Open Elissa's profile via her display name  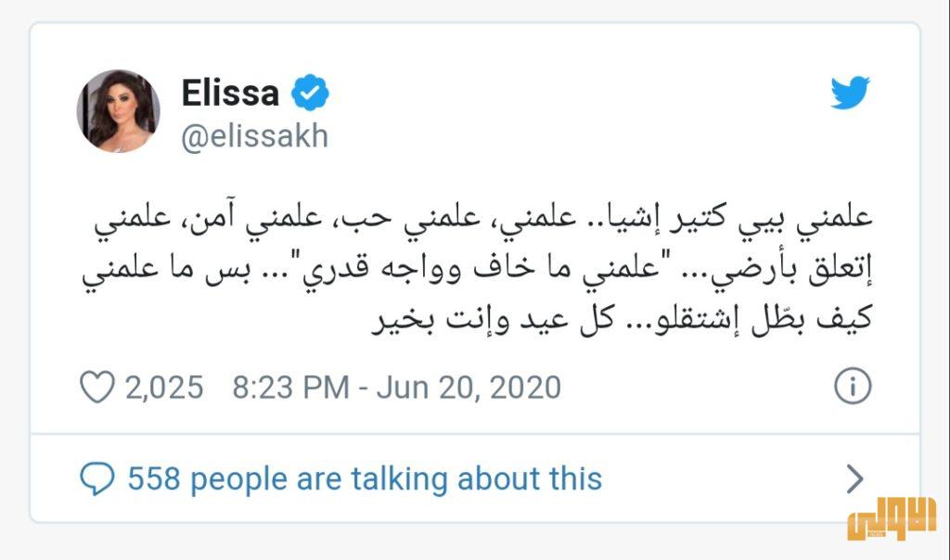230,93
